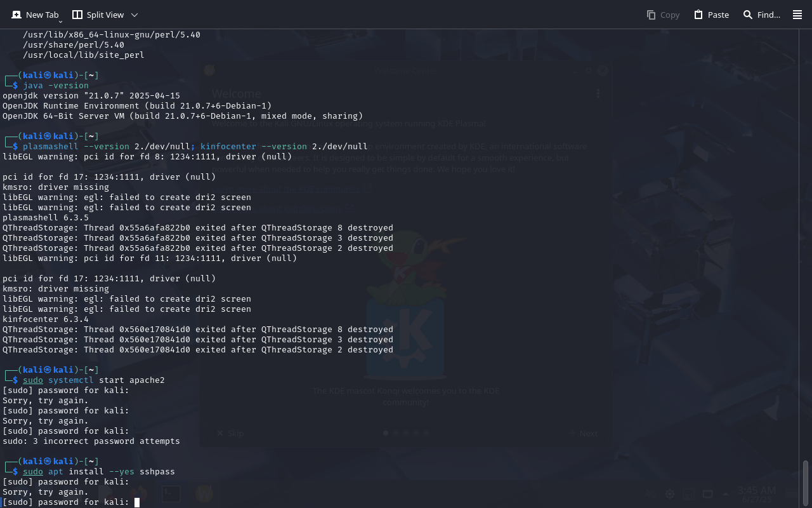This screenshot has height=508, width=812.
Task: Click the "plasmashell 6.3.5" output line
Action: pyautogui.click(x=46, y=218)
